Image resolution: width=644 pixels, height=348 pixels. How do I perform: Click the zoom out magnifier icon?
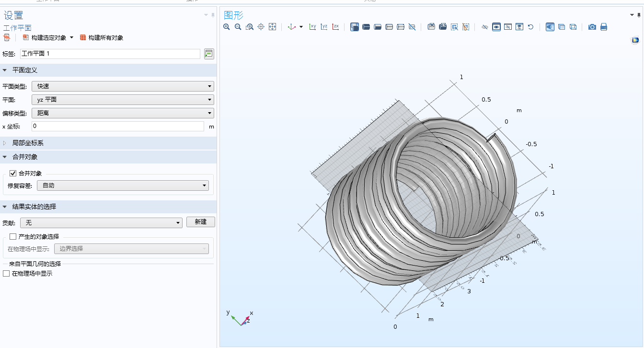[x=238, y=27]
